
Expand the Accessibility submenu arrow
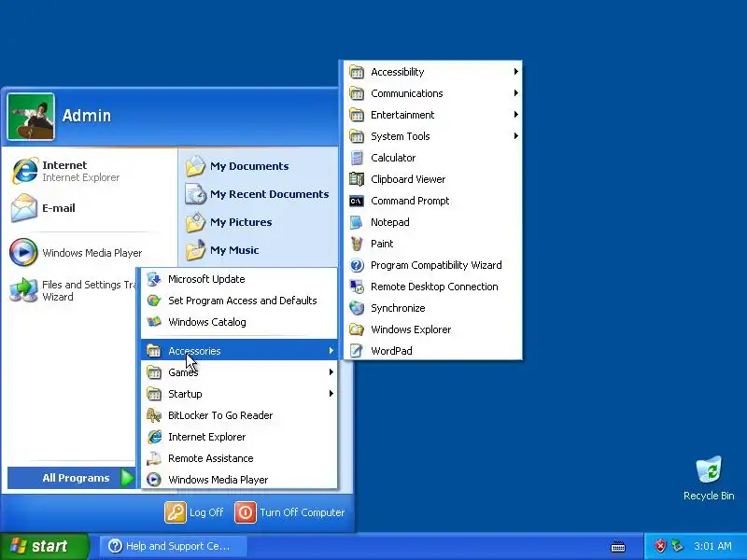(516, 72)
